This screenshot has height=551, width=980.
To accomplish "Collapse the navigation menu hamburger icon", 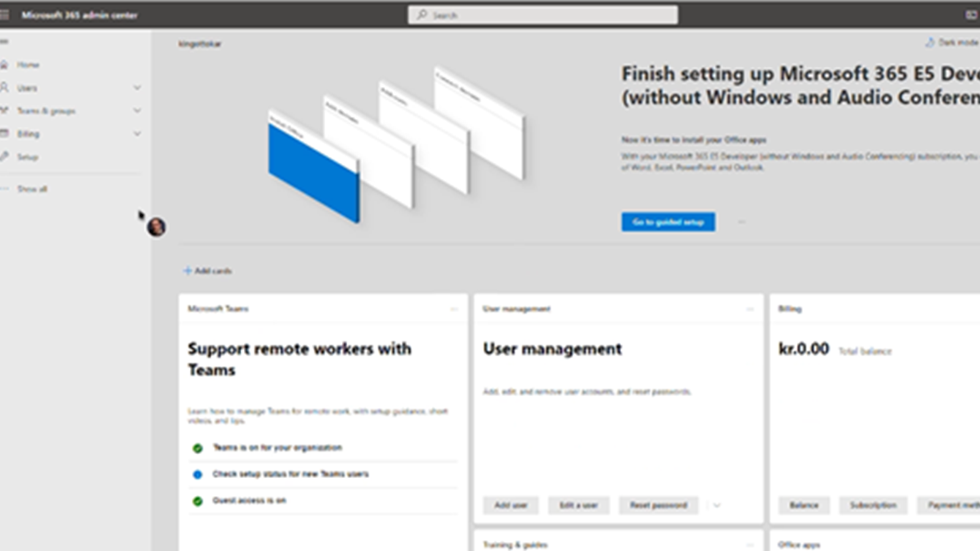I will 4,42.
